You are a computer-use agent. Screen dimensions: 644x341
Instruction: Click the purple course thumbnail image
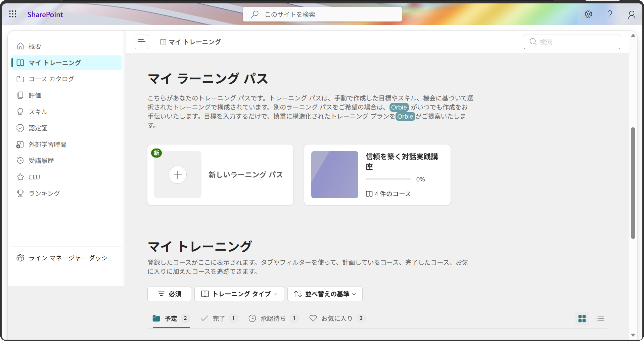click(335, 175)
